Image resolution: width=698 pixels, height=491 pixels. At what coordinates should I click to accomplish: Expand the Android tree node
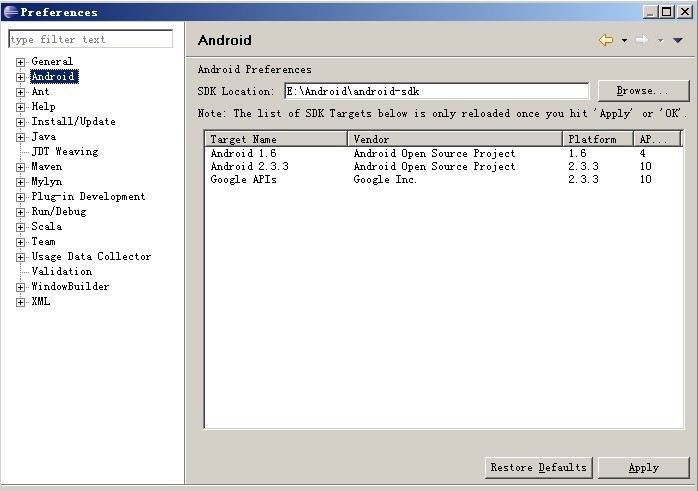[x=20, y=77]
